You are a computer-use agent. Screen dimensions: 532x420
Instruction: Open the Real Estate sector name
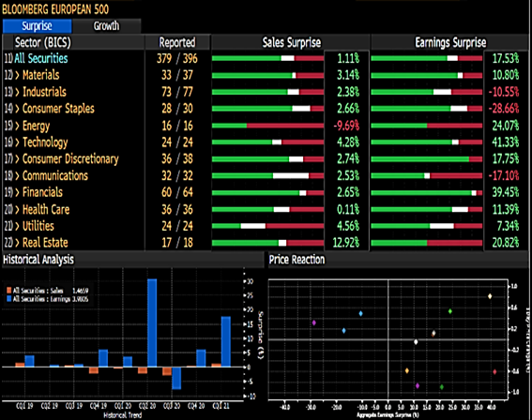[x=45, y=243]
